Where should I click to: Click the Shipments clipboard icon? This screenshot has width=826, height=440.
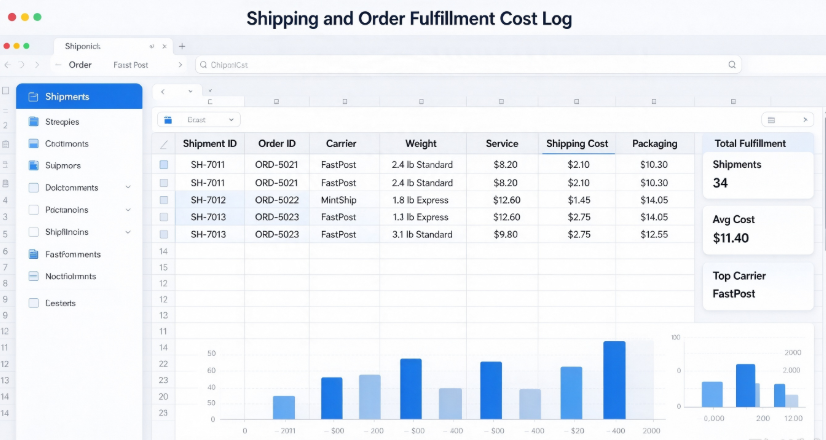point(33,96)
